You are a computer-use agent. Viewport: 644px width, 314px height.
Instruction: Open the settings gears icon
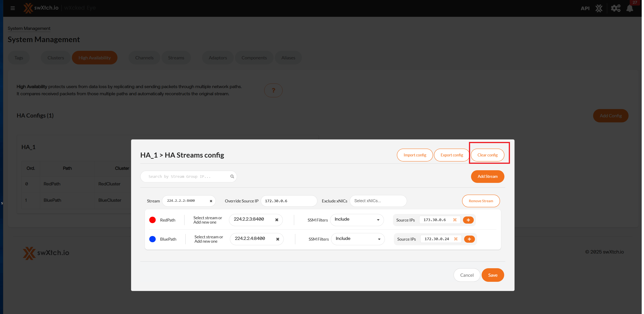615,9
